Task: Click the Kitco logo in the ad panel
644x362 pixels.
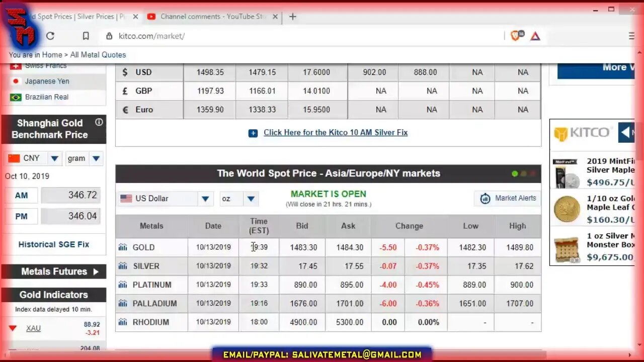Action: (x=582, y=133)
